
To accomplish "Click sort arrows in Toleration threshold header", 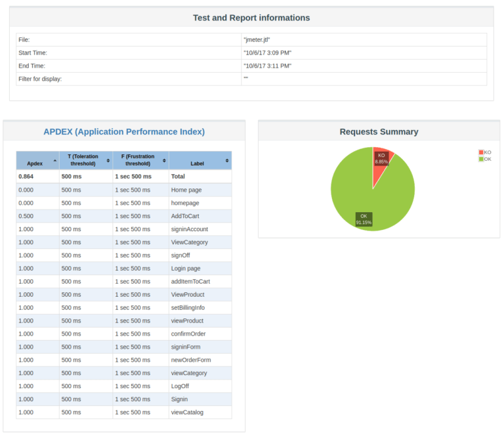I will [x=108, y=160].
